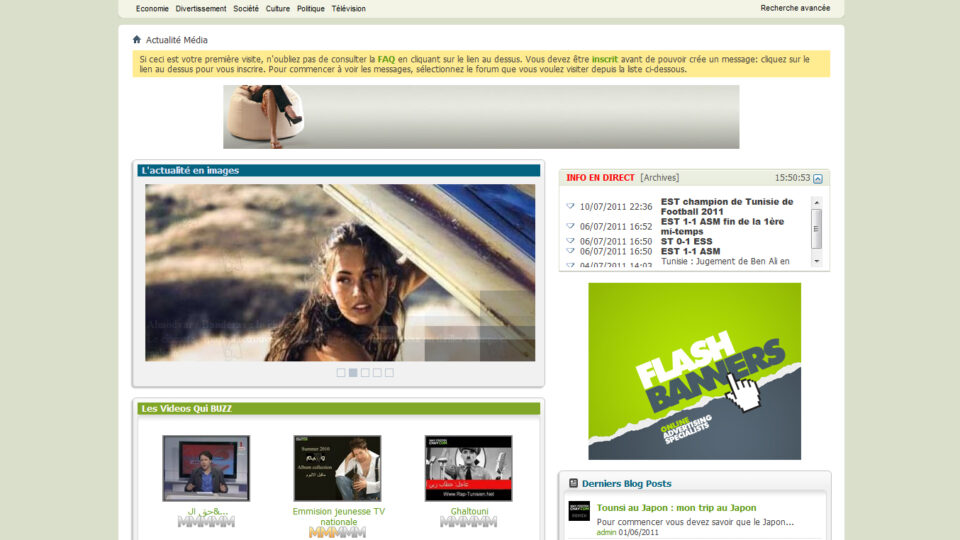Open the Politique menu
Image resolution: width=960 pixels, height=540 pixels.
[310, 9]
